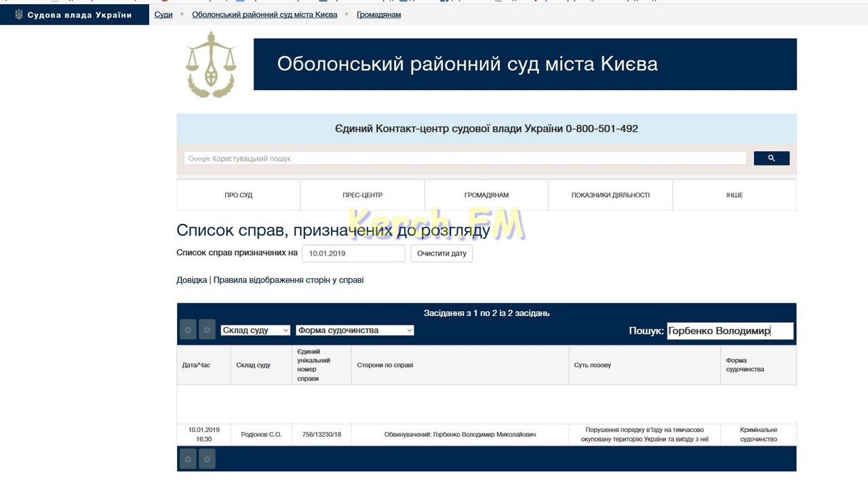Click previous page arrow below the table

[188, 459]
